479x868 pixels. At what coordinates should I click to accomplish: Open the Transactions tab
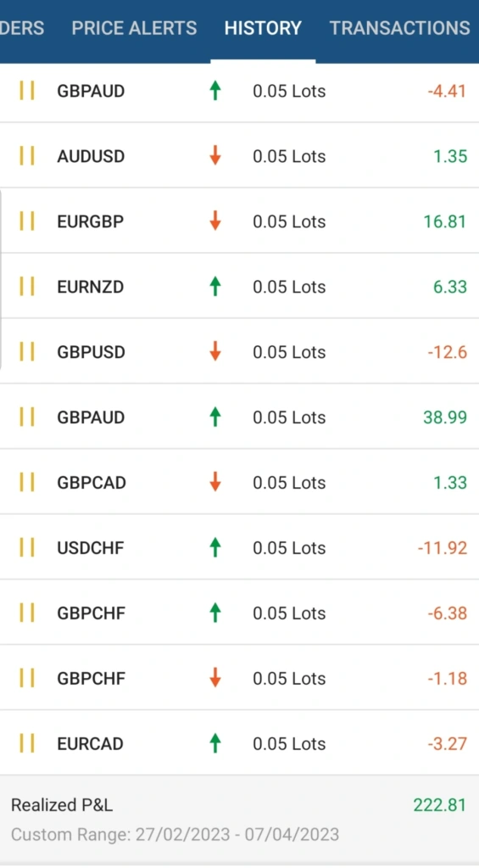tap(400, 28)
